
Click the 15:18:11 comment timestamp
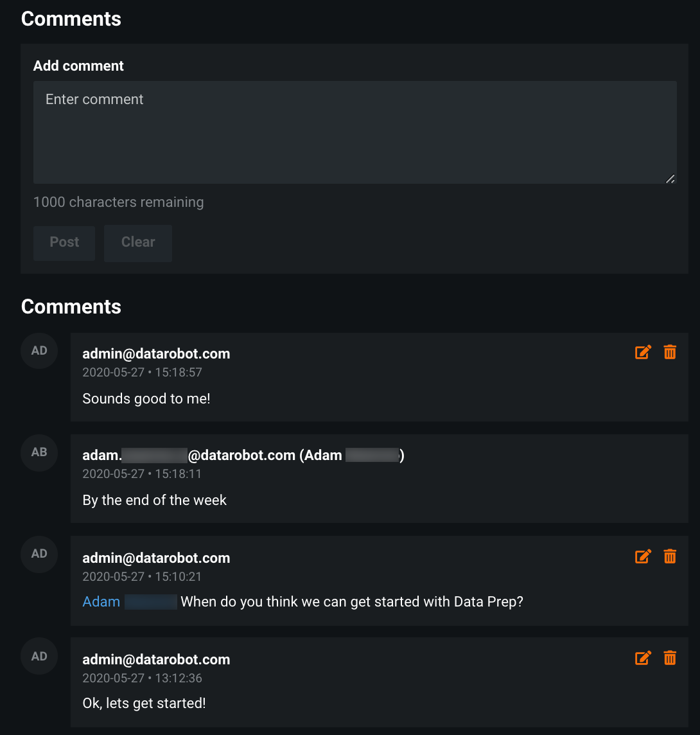[x=142, y=474]
